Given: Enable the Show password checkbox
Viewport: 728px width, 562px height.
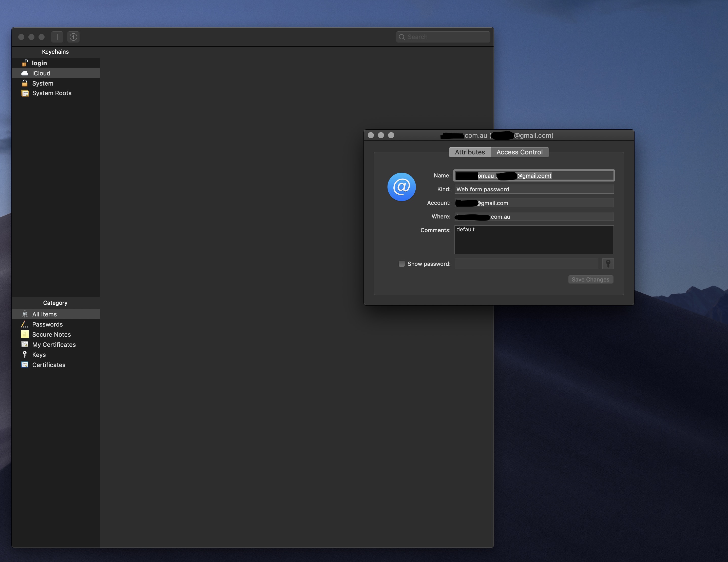Looking at the screenshot, I should [x=402, y=264].
